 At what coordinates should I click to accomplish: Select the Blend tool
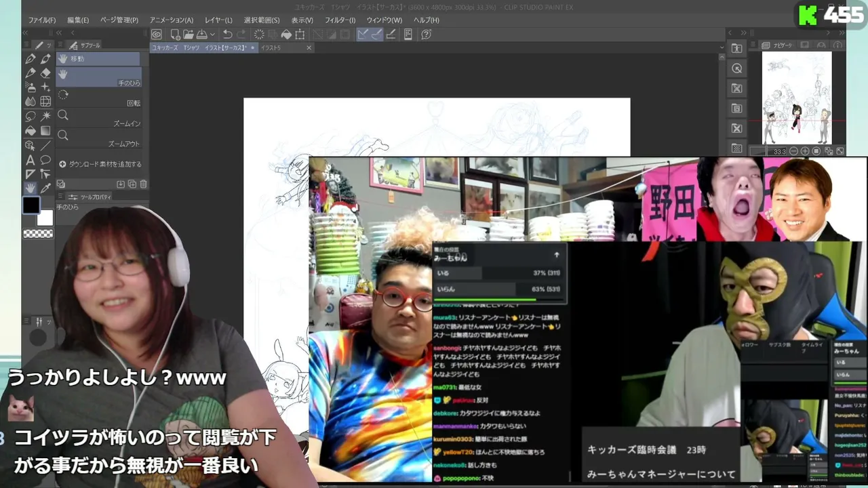31,102
